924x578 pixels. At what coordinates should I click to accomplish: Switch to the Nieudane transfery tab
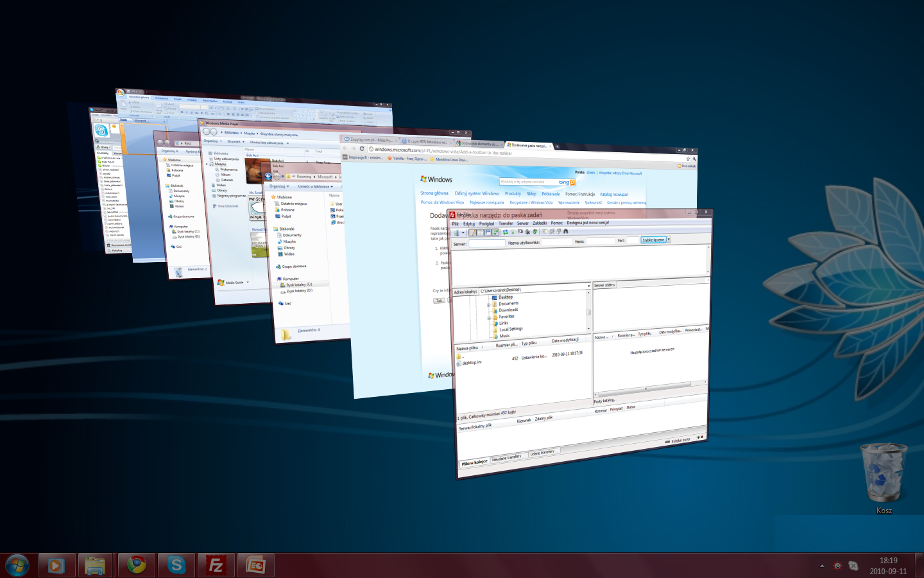[506, 459]
